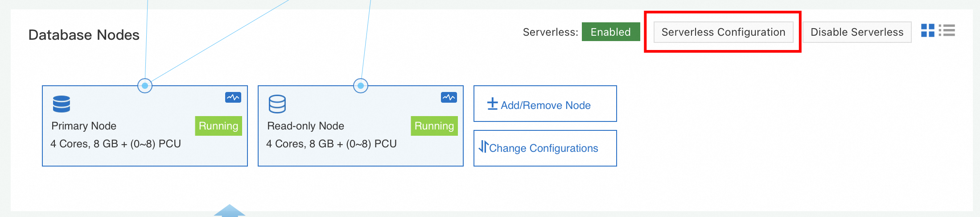The image size is (980, 217).
Task: Select the connection dot above Read-only Node
Action: click(361, 86)
